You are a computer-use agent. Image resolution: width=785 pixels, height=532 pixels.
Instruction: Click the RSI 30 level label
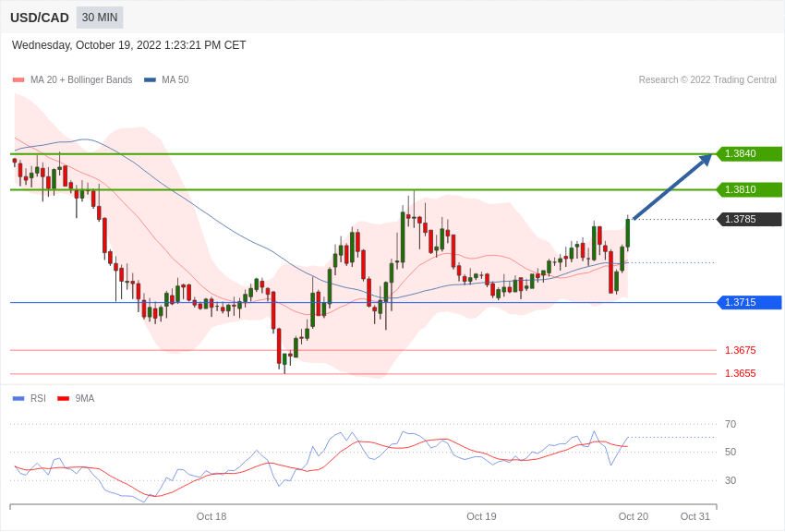731,480
